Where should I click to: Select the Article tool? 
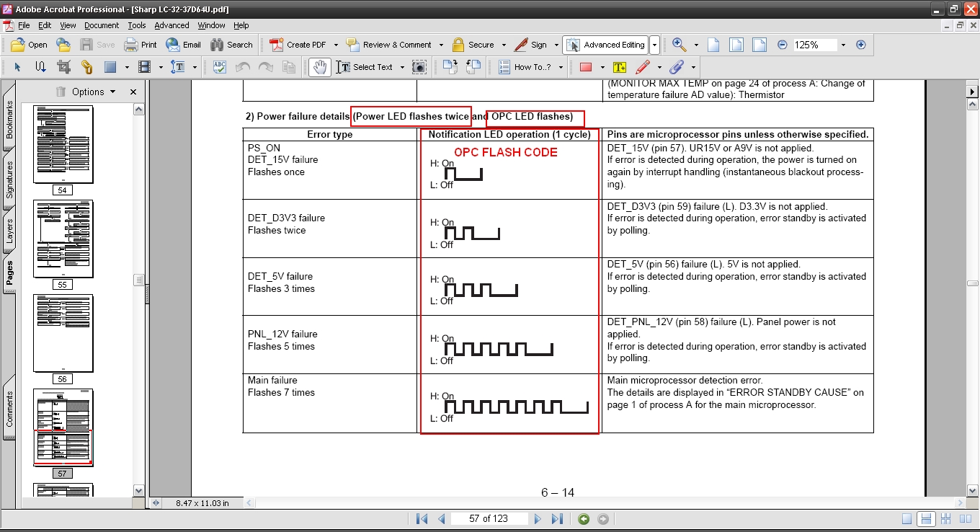(40, 67)
